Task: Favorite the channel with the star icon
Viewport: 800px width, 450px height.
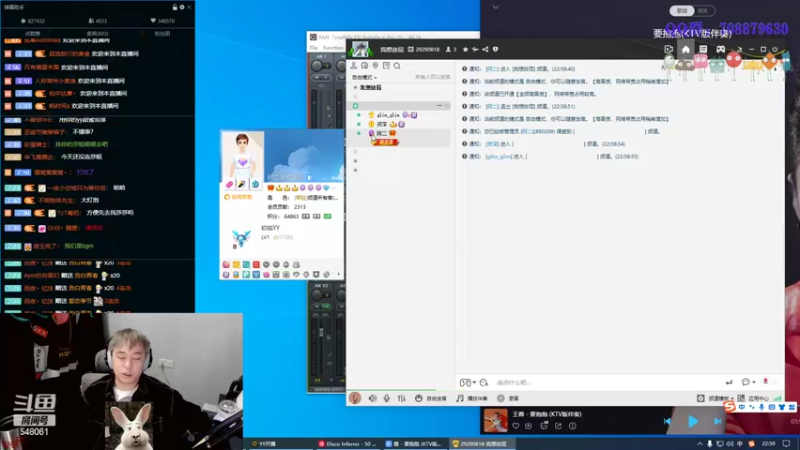Action: [x=465, y=49]
